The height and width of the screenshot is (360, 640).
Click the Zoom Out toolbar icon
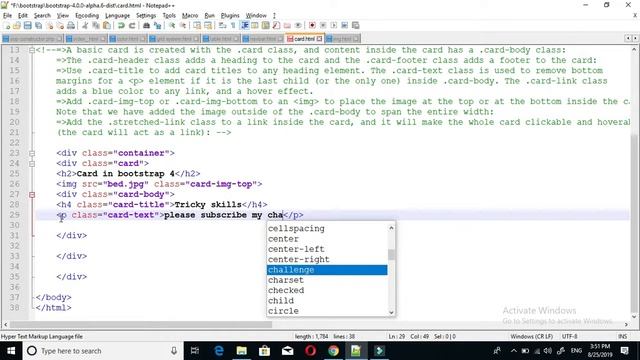pos(182,26)
